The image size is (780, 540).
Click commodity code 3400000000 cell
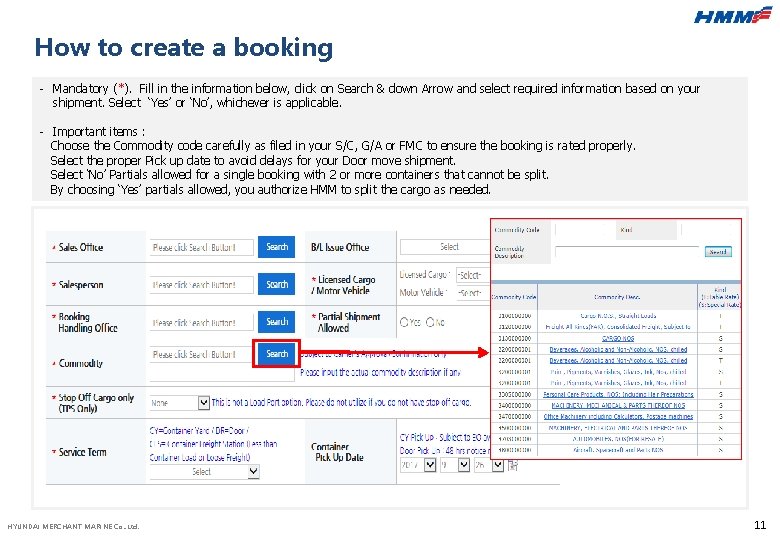[514, 405]
